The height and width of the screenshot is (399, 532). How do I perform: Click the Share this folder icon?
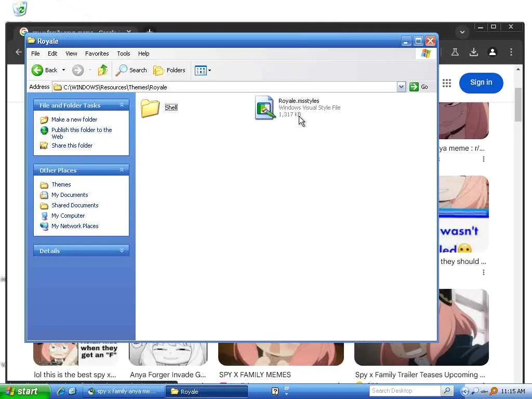point(44,145)
